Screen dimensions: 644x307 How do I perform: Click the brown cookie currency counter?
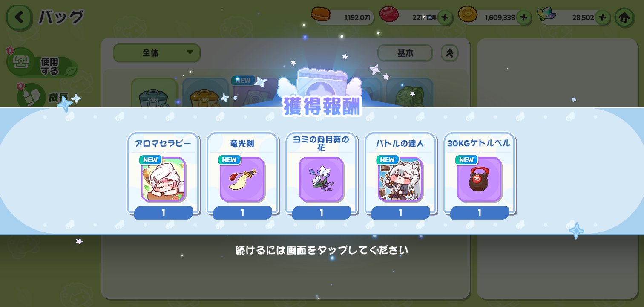pyautogui.click(x=343, y=17)
